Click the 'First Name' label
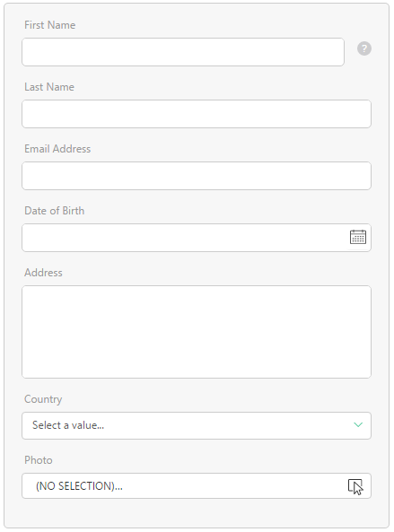This screenshot has height=532, width=394. (50, 25)
